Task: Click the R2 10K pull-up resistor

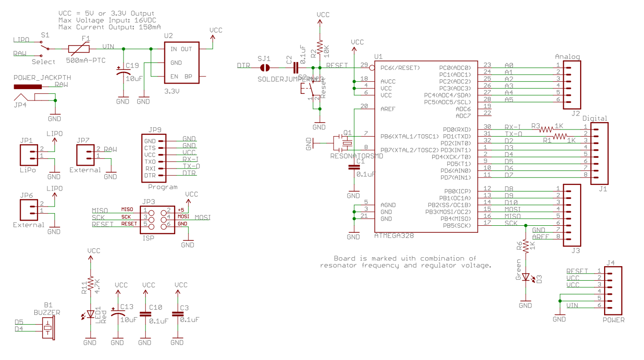Action: pos(319,47)
